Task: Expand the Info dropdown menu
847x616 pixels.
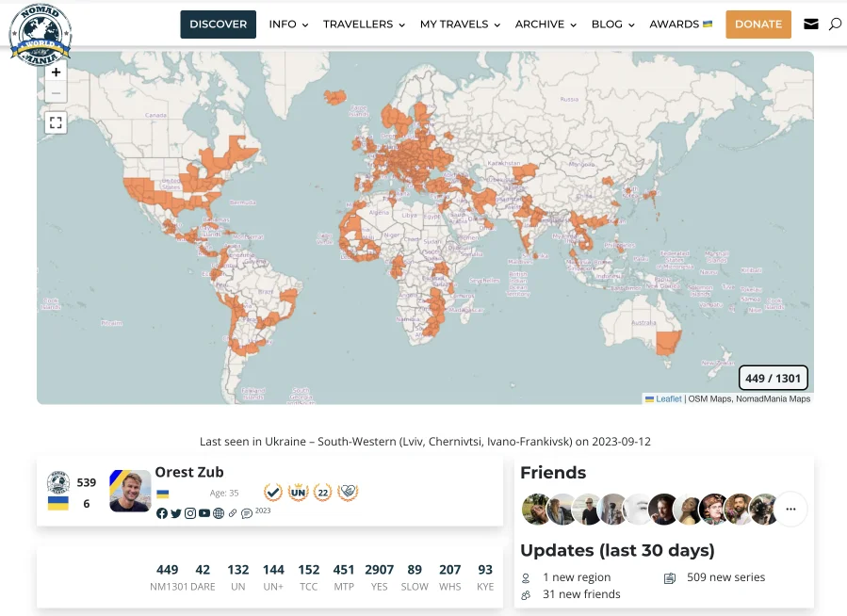Action: (x=288, y=24)
